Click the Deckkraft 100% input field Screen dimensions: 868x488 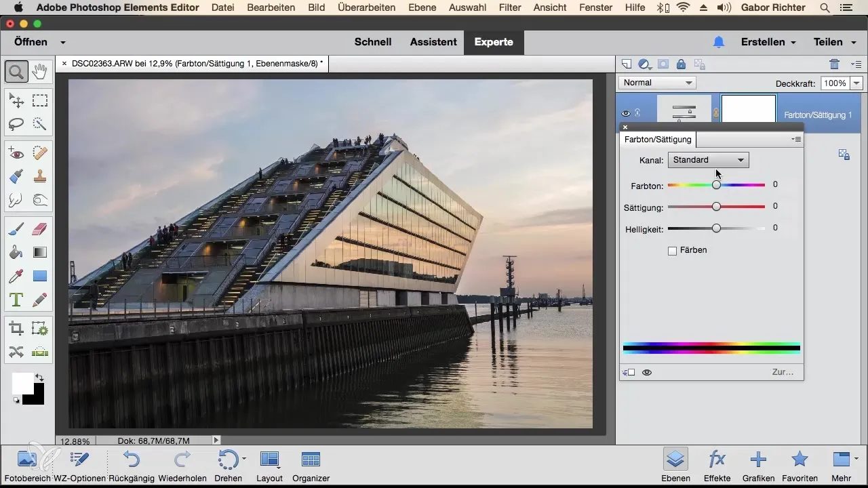click(x=835, y=83)
